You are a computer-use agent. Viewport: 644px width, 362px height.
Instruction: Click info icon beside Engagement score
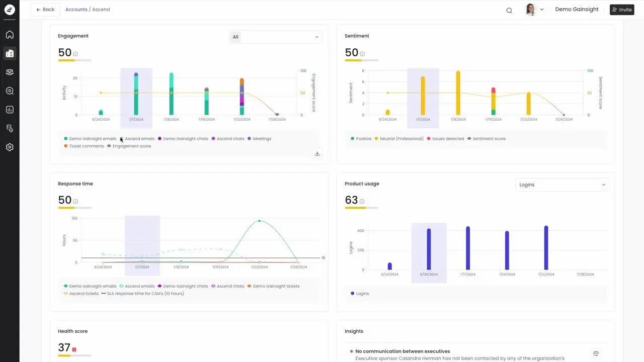75,54
